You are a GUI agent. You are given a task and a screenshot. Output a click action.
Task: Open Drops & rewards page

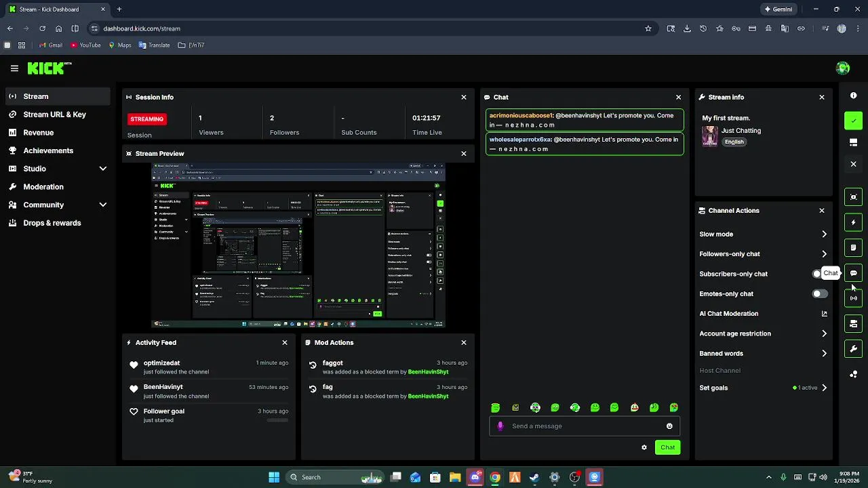(58, 223)
